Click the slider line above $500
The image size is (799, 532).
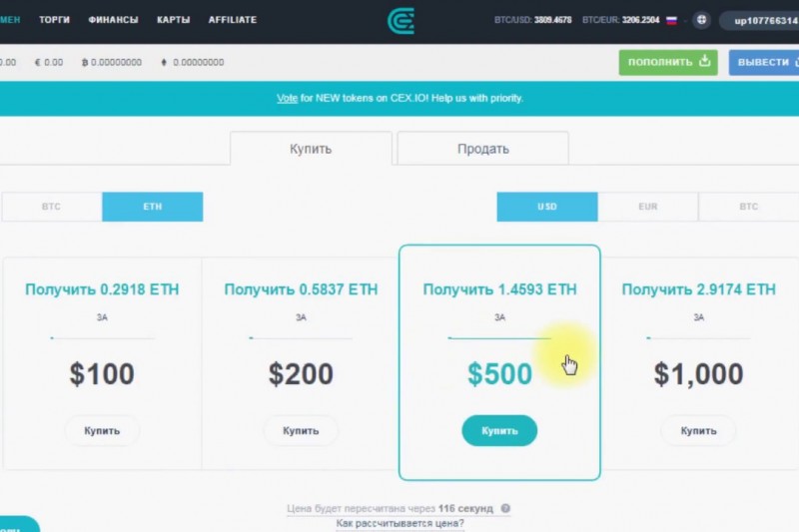pyautogui.click(x=499, y=337)
